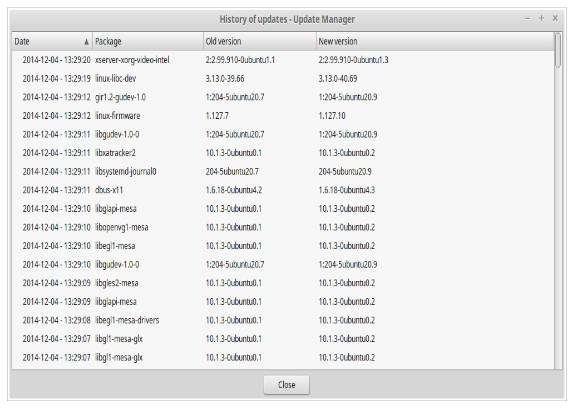Select the gir1.2-gudev-1.0 row
Viewport: 579px width, 412px height.
pos(283,97)
